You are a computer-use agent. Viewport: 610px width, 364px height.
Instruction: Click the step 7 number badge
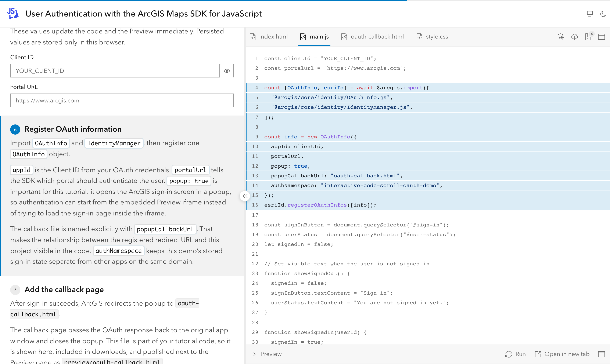pos(15,290)
